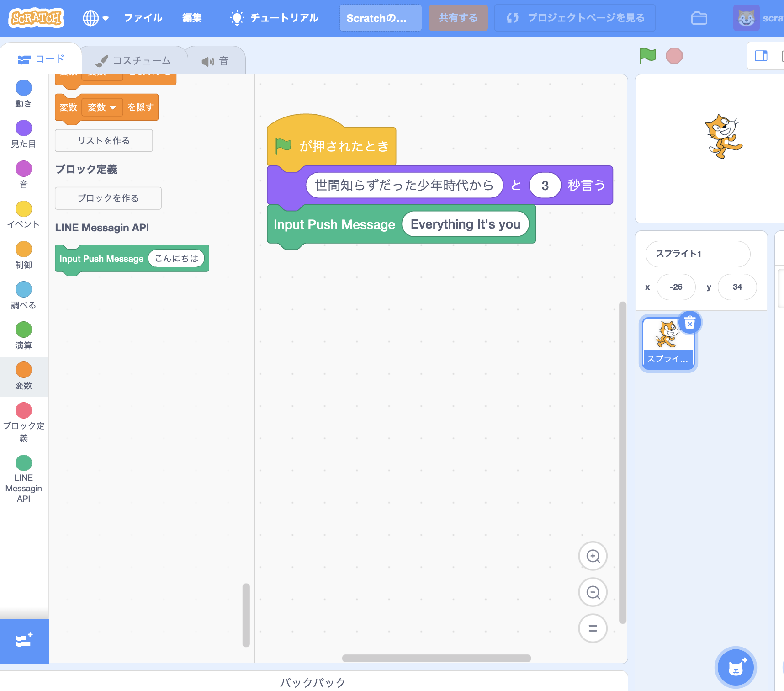
Task: Stop the project with the red stop button
Action: click(674, 56)
